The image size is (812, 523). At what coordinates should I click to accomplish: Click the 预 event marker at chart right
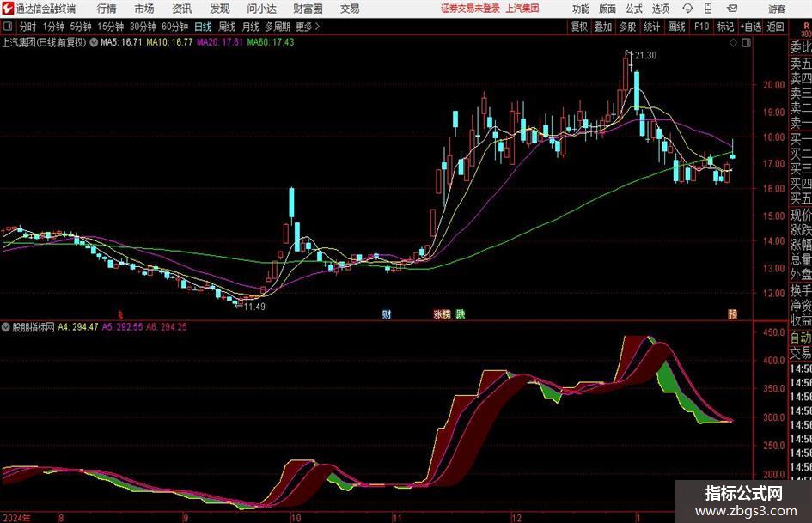coord(733,314)
